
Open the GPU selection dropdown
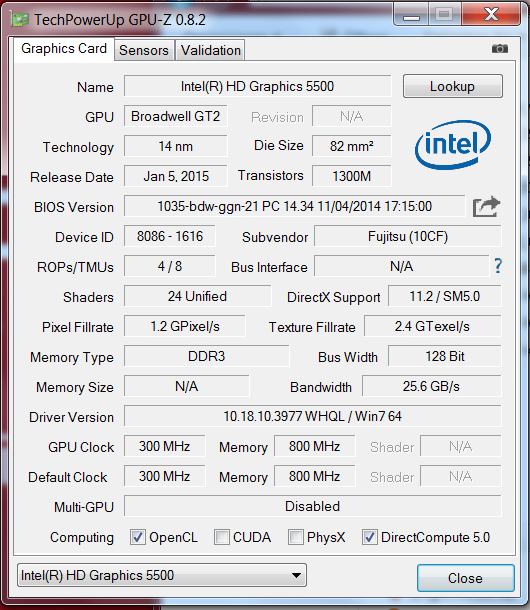pos(162,575)
